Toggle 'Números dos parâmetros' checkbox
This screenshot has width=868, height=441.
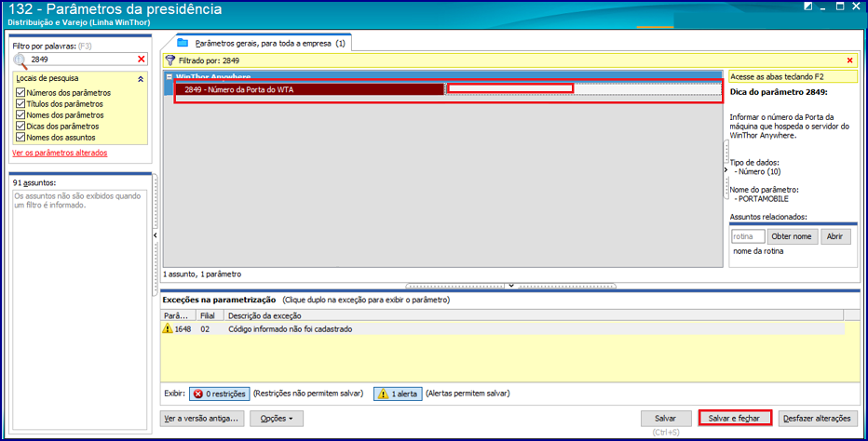pos(20,92)
